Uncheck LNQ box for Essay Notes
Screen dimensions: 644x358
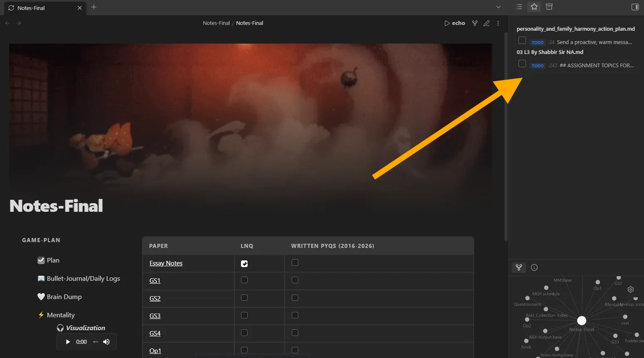244,264
